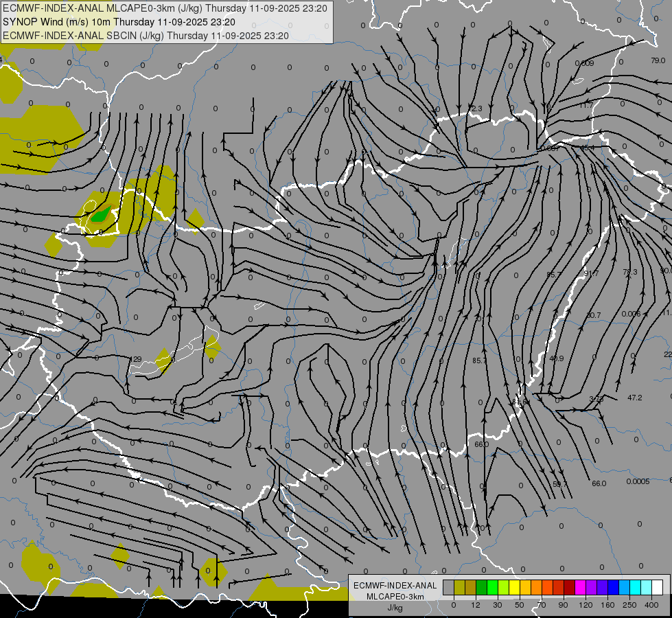Click the map value 0.006
672x618 pixels.
tap(631, 314)
